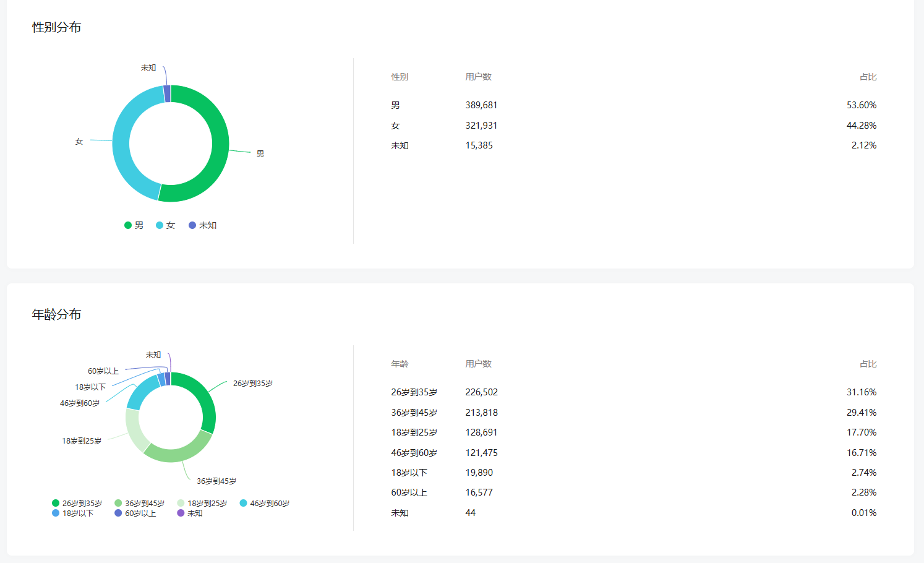Image resolution: width=924 pixels, height=563 pixels.
Task: Select the 女 row in gender table
Action: [x=633, y=126]
